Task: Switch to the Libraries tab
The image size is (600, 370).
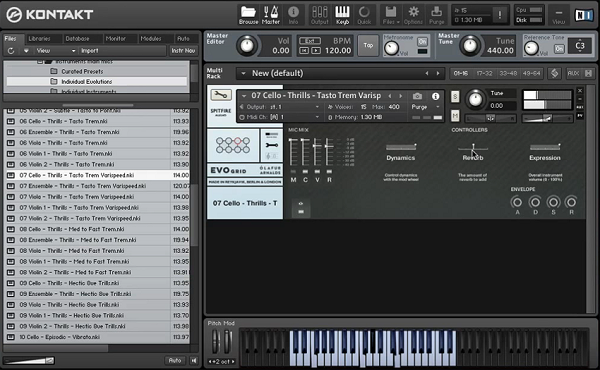Action: tap(39, 39)
